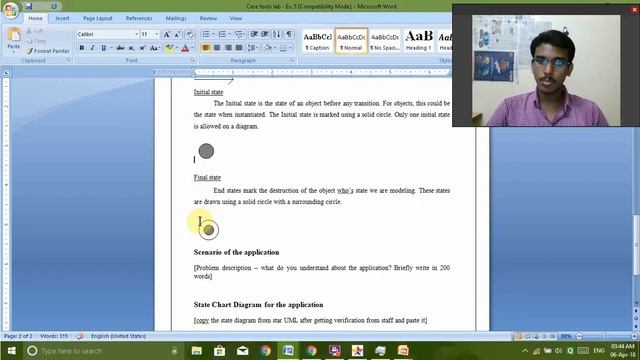Open Word from the Windows taskbar

[x=288, y=351]
